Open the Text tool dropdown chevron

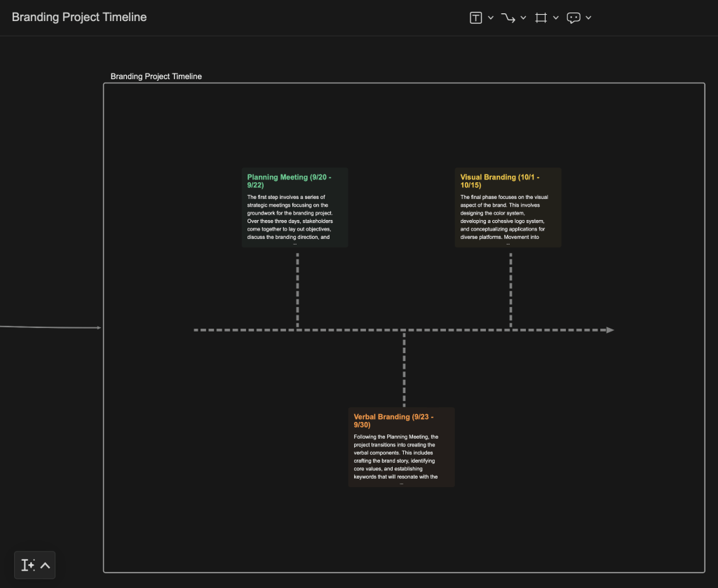491,18
